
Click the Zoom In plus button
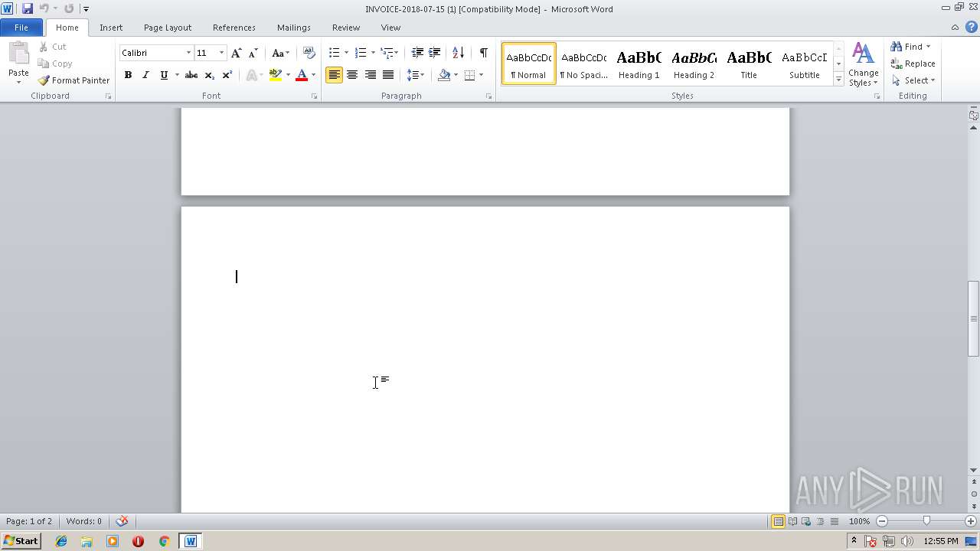pos(970,521)
